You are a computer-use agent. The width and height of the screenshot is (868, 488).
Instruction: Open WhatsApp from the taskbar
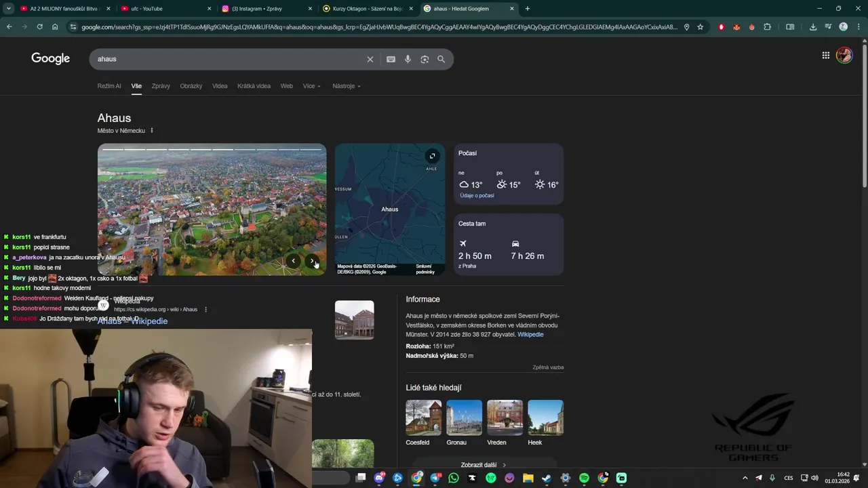(454, 478)
